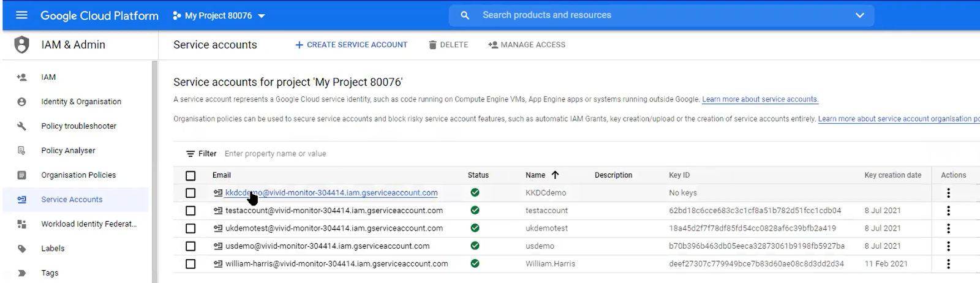980x283 pixels.
Task: Open the hamburger navigation menu
Action: [x=21, y=15]
